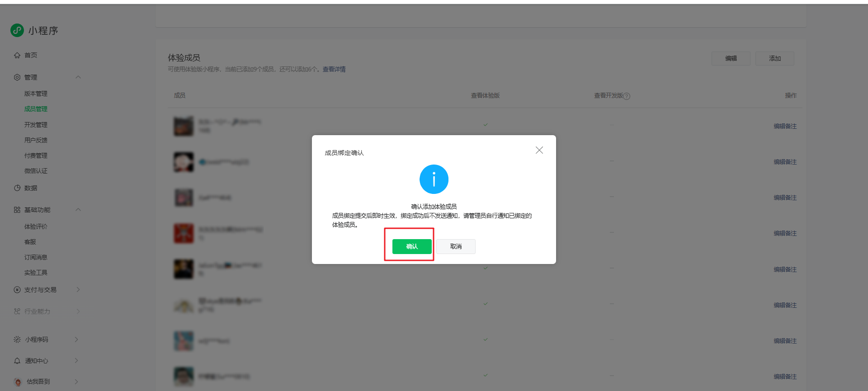Click the 添加 button to add members
This screenshot has width=868, height=391.
[775, 58]
